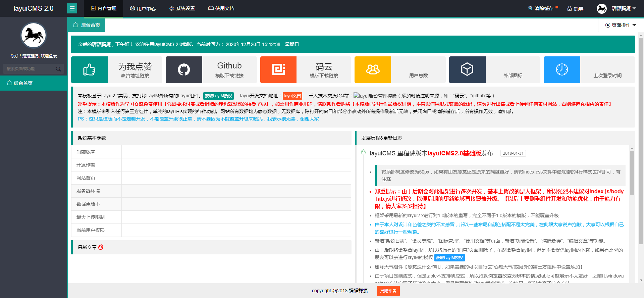Click the home icon in 后台首页 tab

tap(75, 25)
